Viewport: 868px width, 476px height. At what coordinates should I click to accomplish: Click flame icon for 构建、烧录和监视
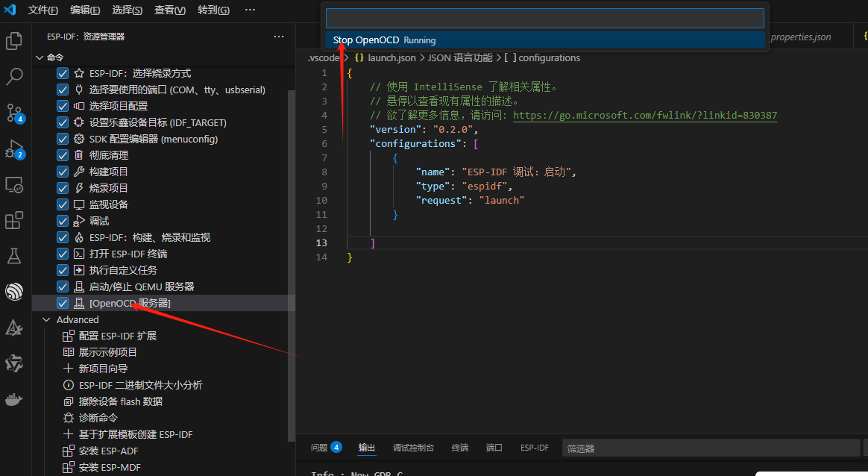tap(79, 237)
